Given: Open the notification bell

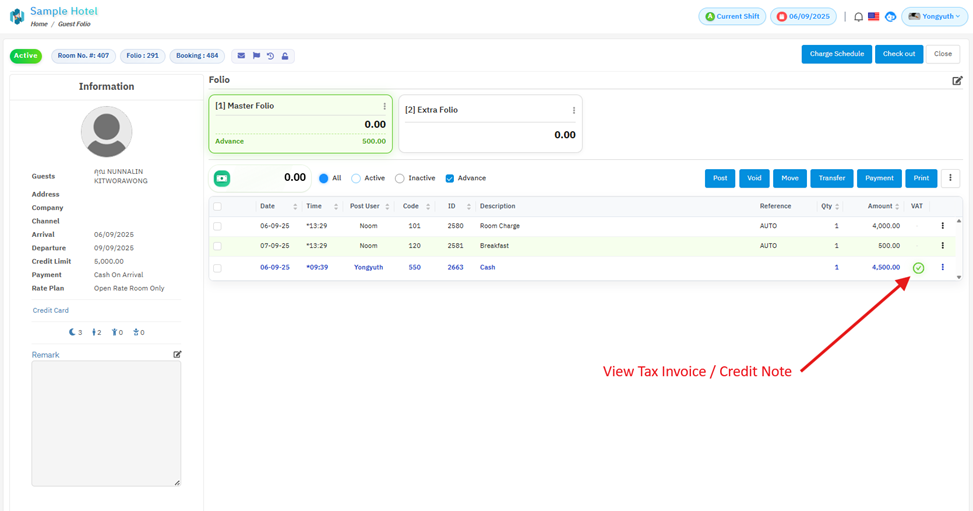Looking at the screenshot, I should click(x=858, y=17).
